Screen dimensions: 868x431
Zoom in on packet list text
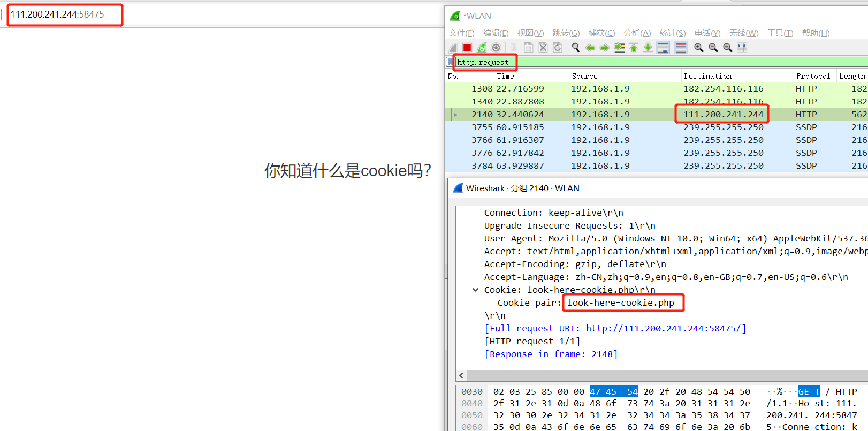point(699,48)
